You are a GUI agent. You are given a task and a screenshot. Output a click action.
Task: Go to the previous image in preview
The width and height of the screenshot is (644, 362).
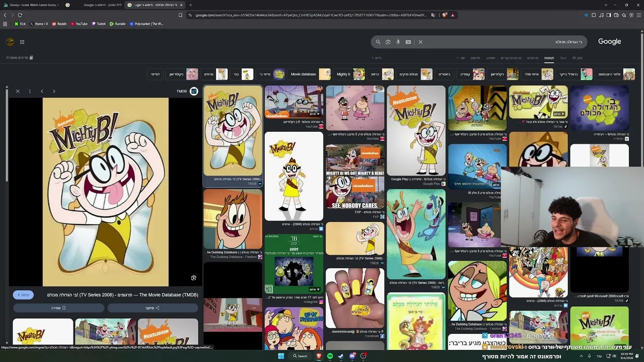point(42,91)
